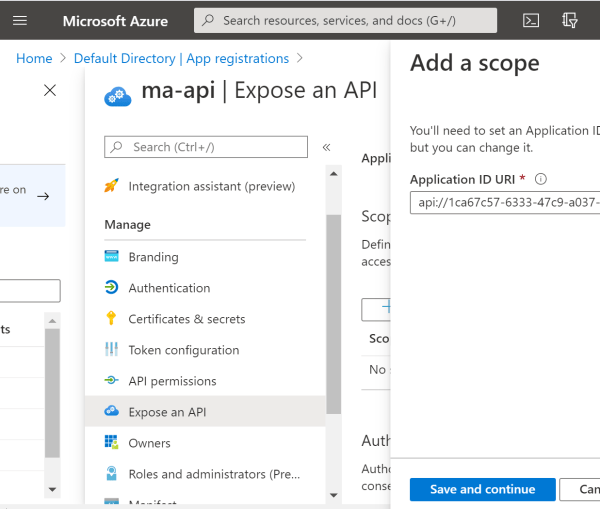Click the ma-api | Expose an API heading
Image resolution: width=600 pixels, height=509 pixels.
259,91
